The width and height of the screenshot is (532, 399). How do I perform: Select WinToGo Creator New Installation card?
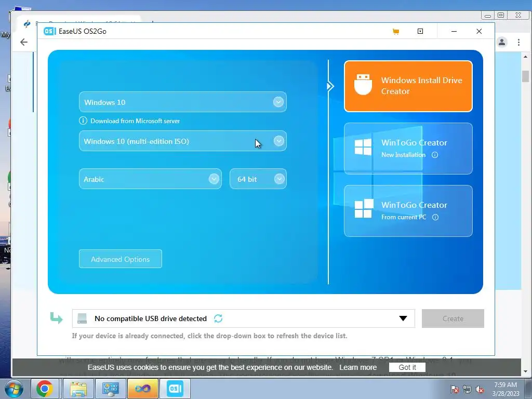click(x=408, y=149)
